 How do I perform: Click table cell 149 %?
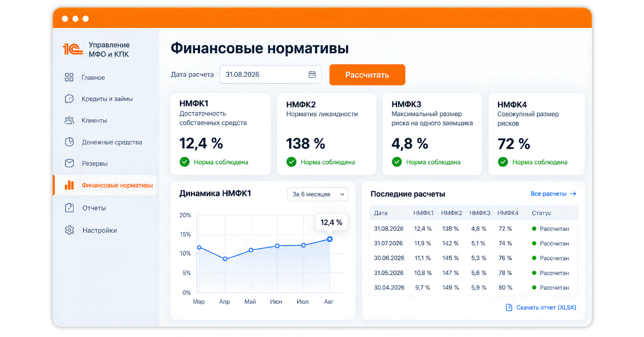(x=451, y=288)
